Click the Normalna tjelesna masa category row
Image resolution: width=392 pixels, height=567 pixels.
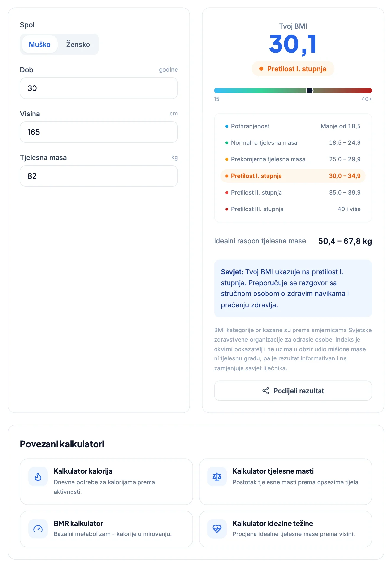point(293,143)
